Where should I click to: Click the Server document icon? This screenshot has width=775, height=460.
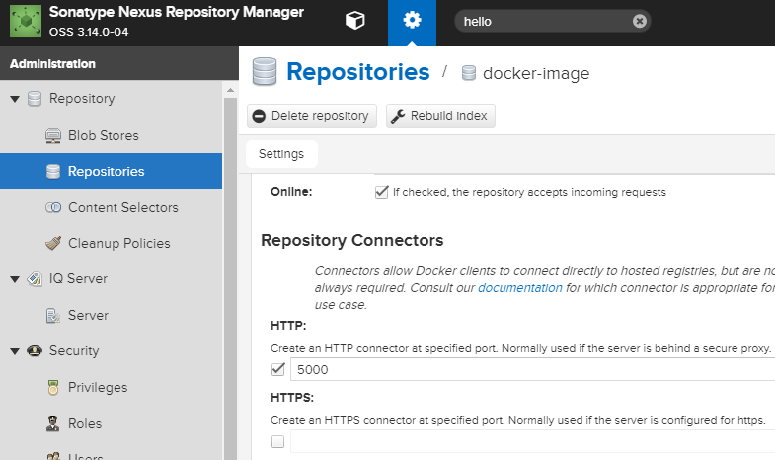pyautogui.click(x=53, y=315)
